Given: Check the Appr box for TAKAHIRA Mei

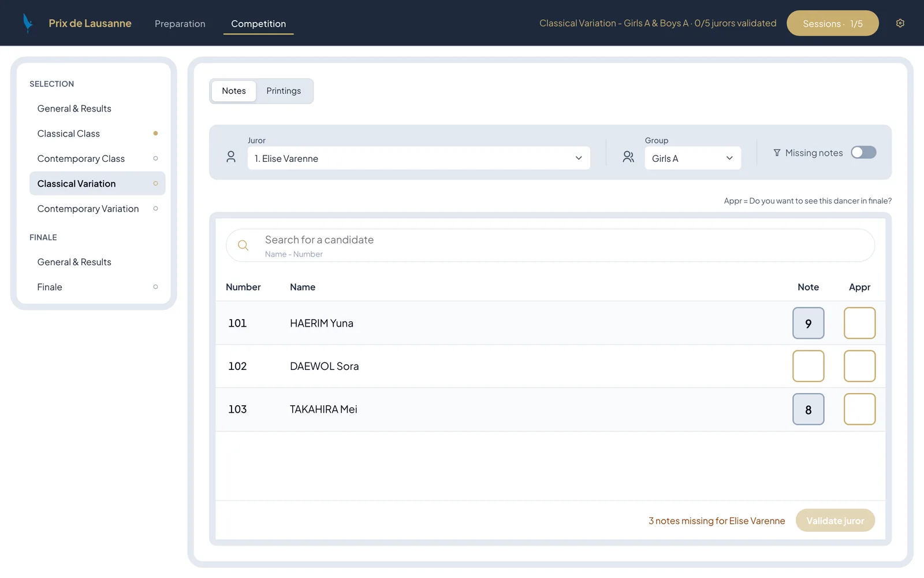Looking at the screenshot, I should point(859,409).
